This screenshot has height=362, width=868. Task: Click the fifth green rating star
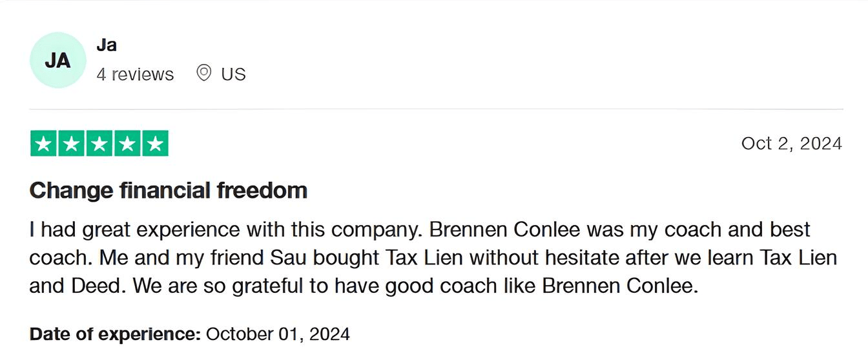[155, 144]
